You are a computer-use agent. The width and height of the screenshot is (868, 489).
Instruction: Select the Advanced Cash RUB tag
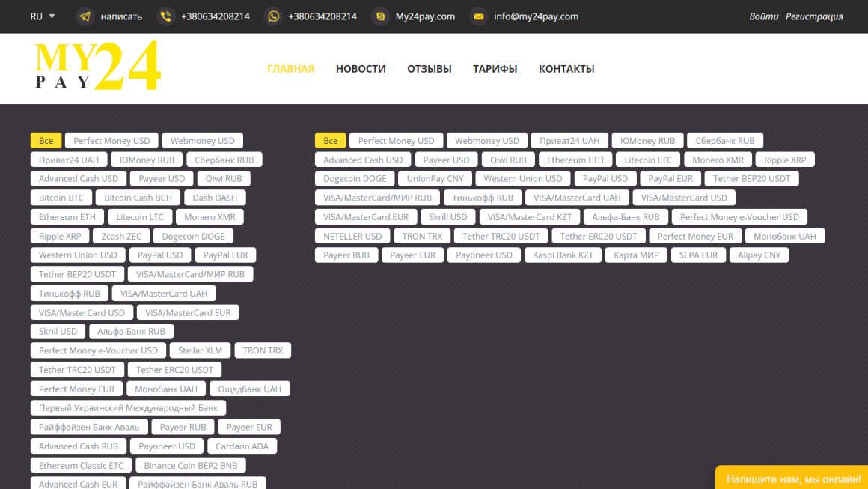point(79,446)
